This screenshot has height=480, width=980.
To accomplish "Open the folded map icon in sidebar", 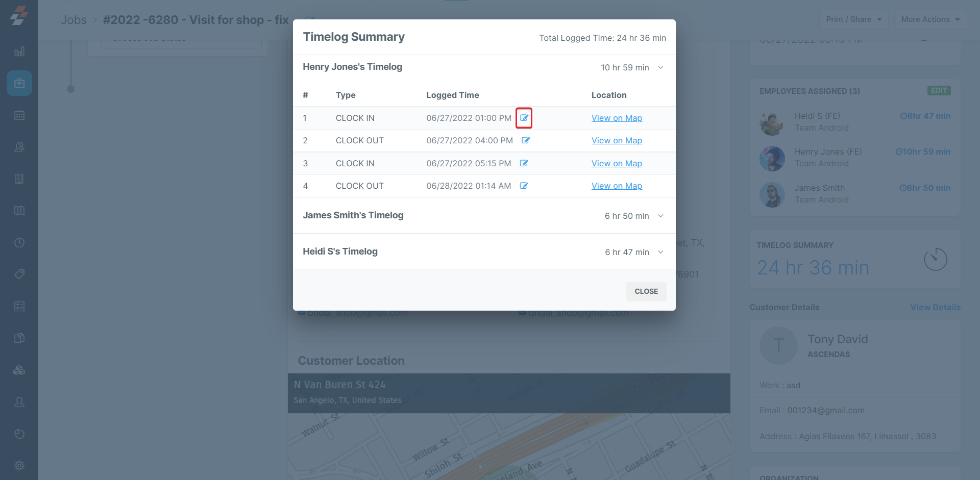I will click(x=19, y=211).
